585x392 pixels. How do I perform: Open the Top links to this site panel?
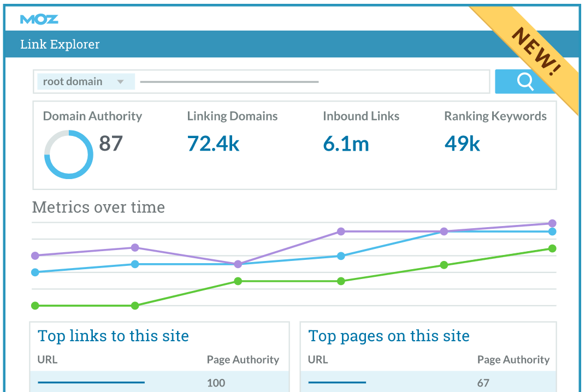(113, 336)
